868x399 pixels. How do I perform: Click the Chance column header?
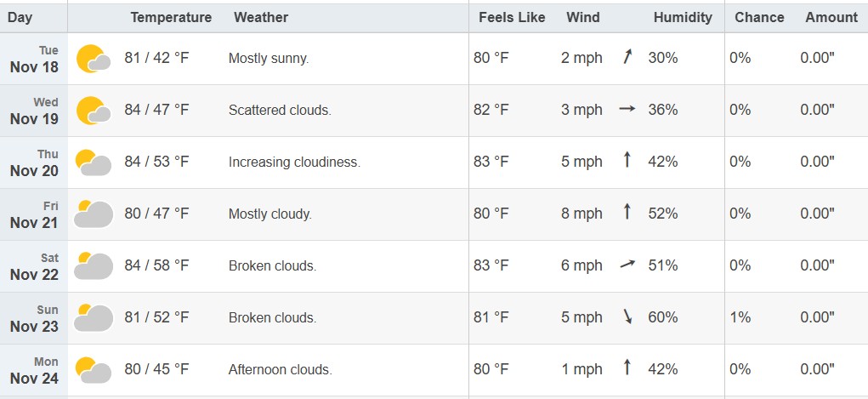759,17
